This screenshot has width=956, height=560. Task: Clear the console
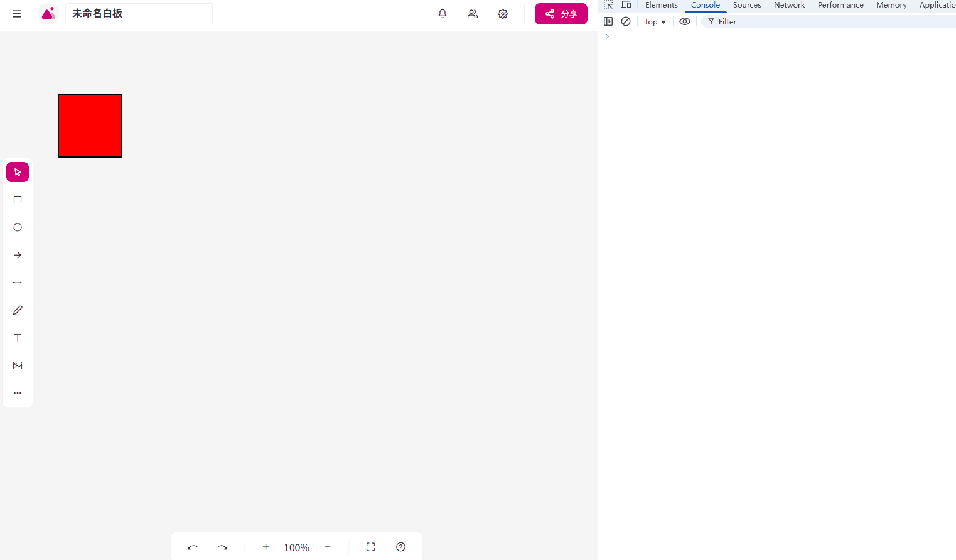click(626, 21)
